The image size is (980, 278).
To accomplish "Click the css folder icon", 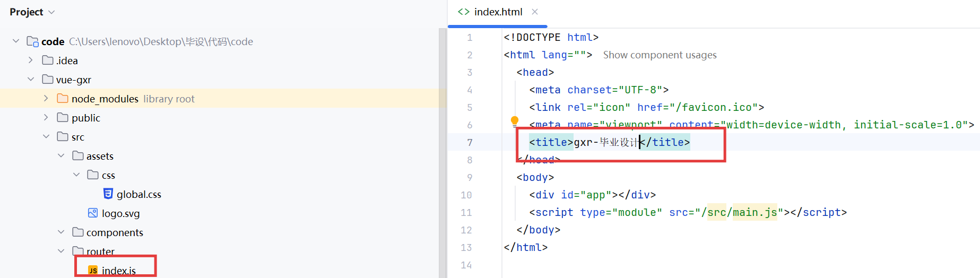I will point(93,175).
